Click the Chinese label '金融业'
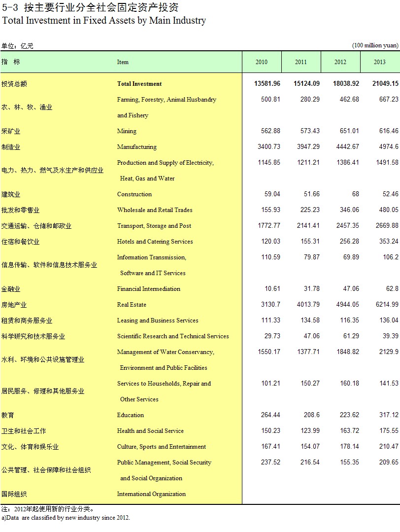This screenshot has width=400, height=532. (11, 289)
